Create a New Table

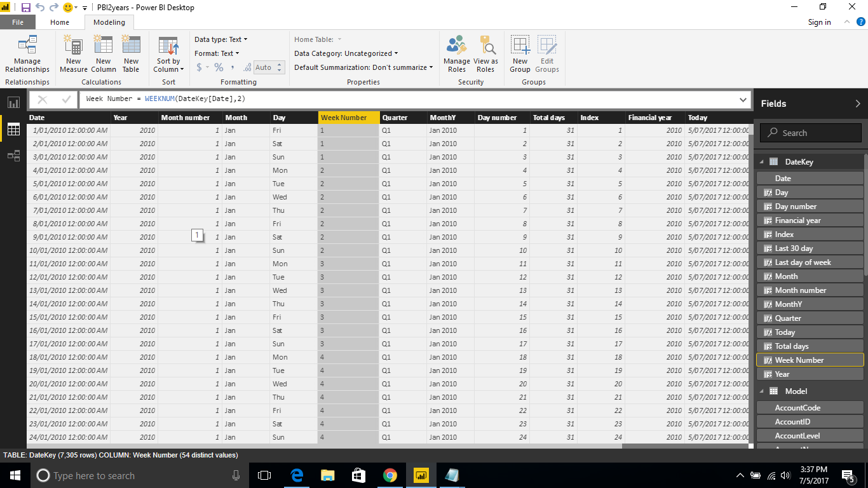point(131,54)
